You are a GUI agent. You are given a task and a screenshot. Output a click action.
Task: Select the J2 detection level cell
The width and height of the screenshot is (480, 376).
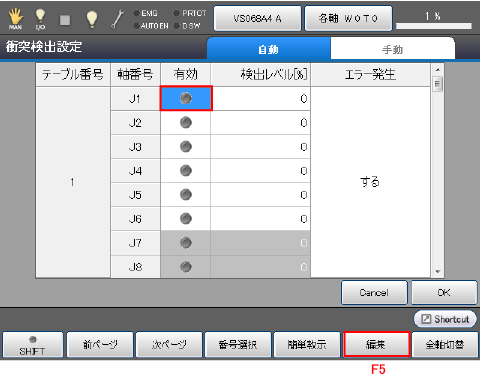pos(261,123)
